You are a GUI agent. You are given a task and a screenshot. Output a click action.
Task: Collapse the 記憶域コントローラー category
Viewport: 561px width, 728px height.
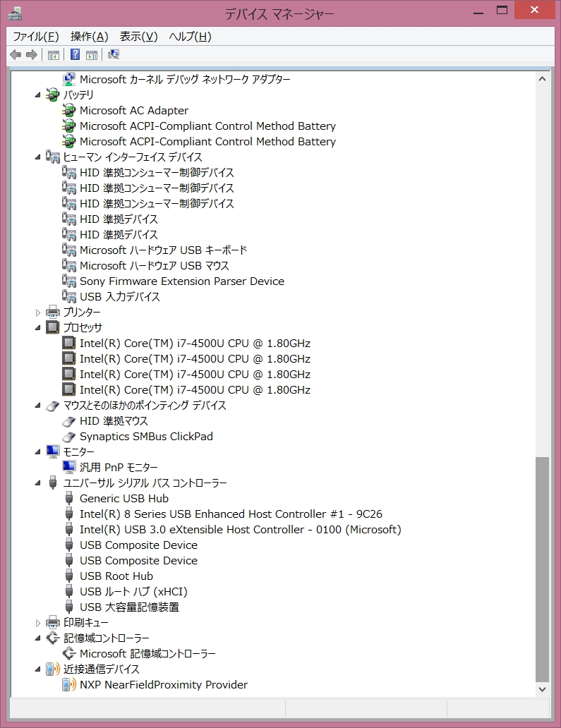point(38,638)
